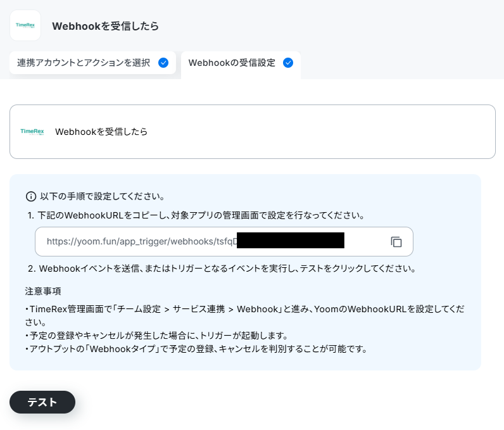The height and width of the screenshot is (430, 504).
Task: Click the Webhookを受信したら trigger card
Action: pyautogui.click(x=253, y=132)
